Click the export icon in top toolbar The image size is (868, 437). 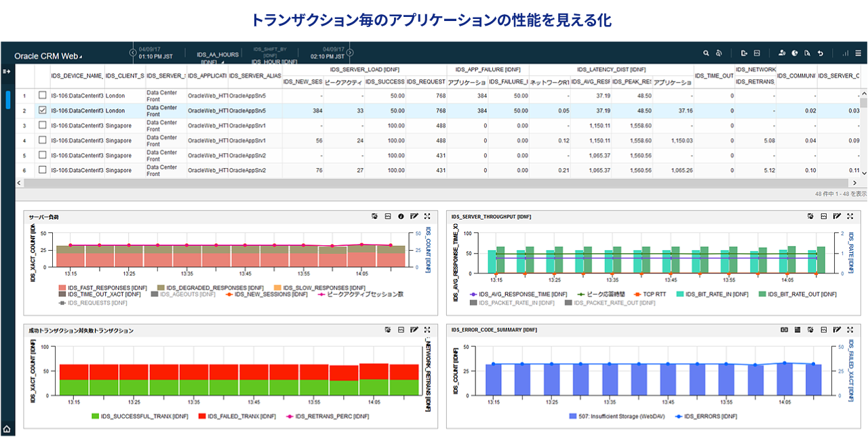pyautogui.click(x=744, y=53)
